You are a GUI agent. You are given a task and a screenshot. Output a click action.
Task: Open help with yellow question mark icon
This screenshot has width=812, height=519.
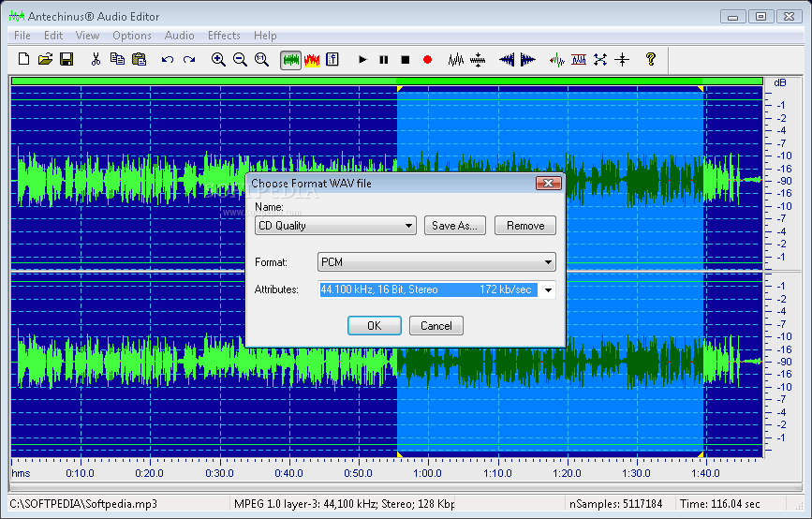pos(651,59)
